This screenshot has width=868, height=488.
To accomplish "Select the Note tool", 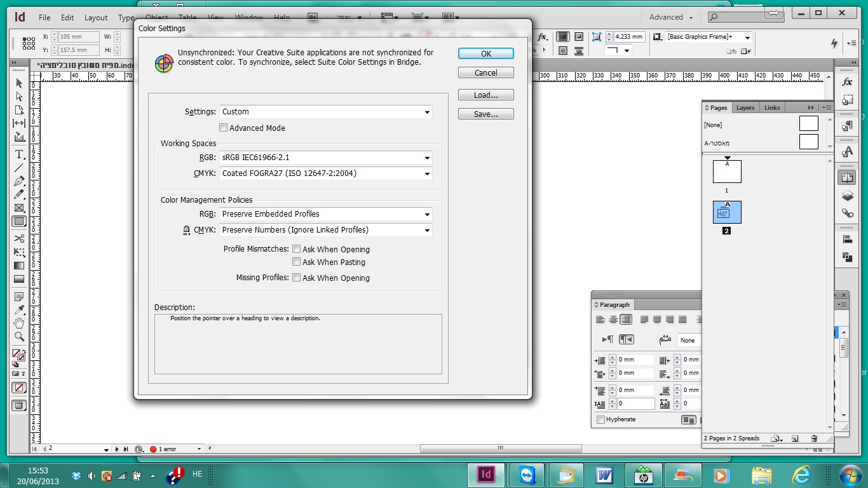I will tap(19, 297).
